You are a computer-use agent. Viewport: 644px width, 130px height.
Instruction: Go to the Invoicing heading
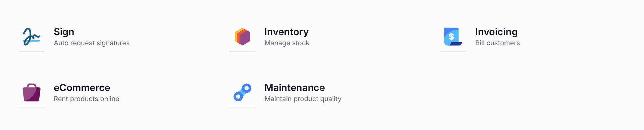click(496, 32)
